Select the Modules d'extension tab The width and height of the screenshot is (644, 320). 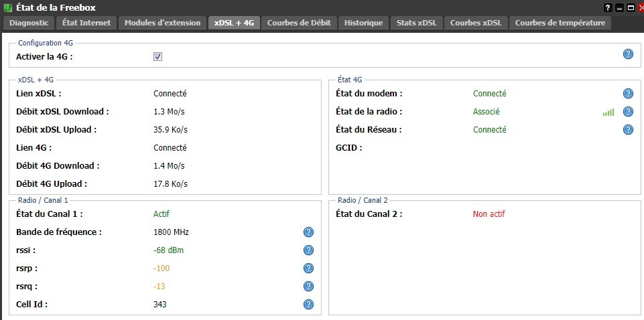coord(162,23)
